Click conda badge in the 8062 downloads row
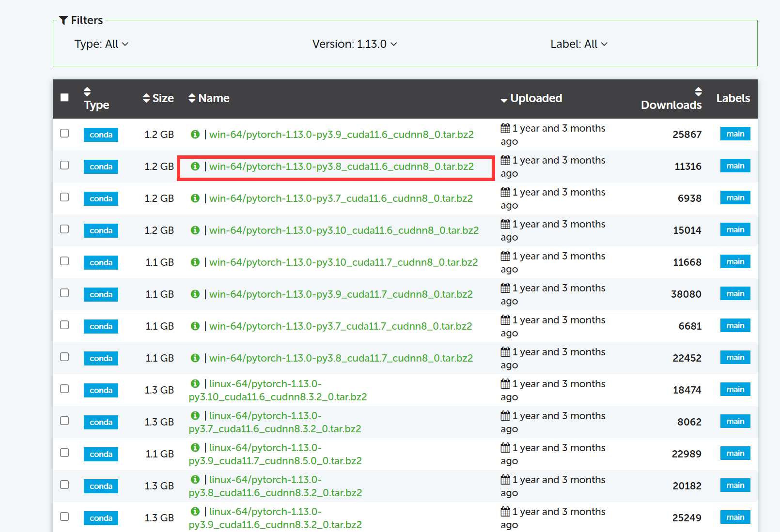This screenshot has width=780, height=532. coord(101,422)
